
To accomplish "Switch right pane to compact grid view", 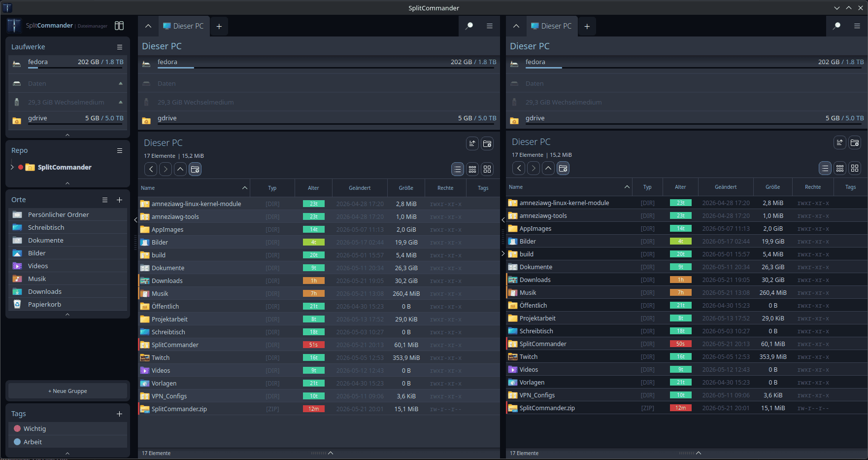I will coord(840,168).
